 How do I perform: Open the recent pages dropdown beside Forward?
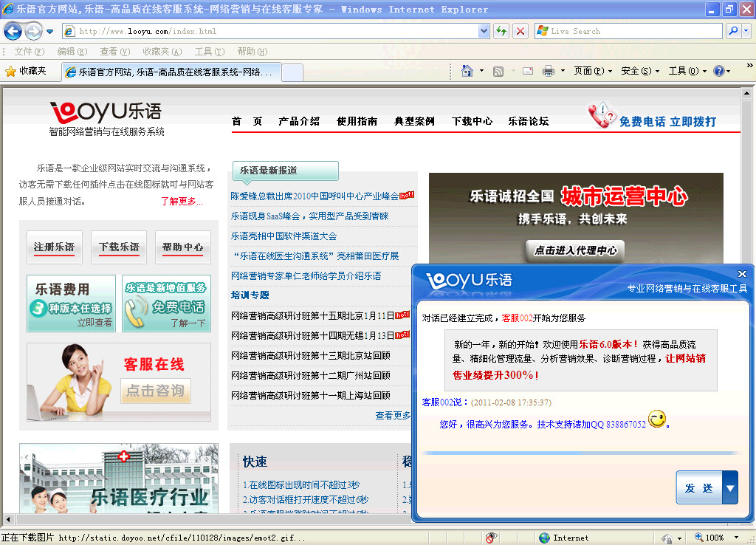49,32
